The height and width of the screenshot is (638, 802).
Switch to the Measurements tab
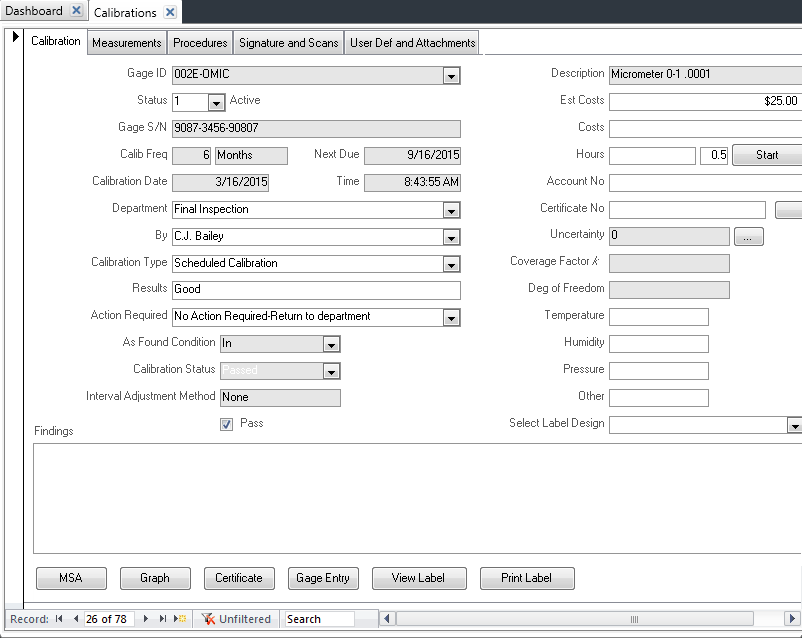pos(126,42)
